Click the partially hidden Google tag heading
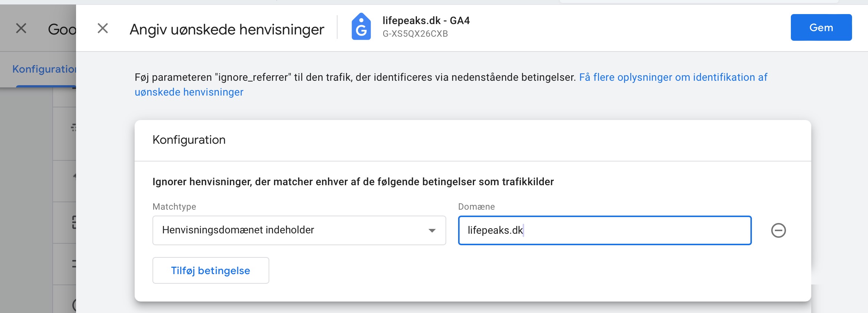The image size is (868, 313). tap(62, 29)
